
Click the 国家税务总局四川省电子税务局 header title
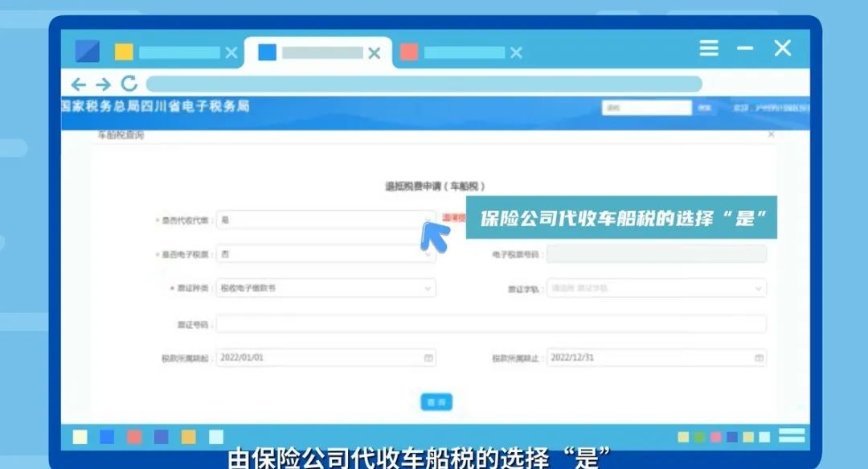pyautogui.click(x=155, y=106)
